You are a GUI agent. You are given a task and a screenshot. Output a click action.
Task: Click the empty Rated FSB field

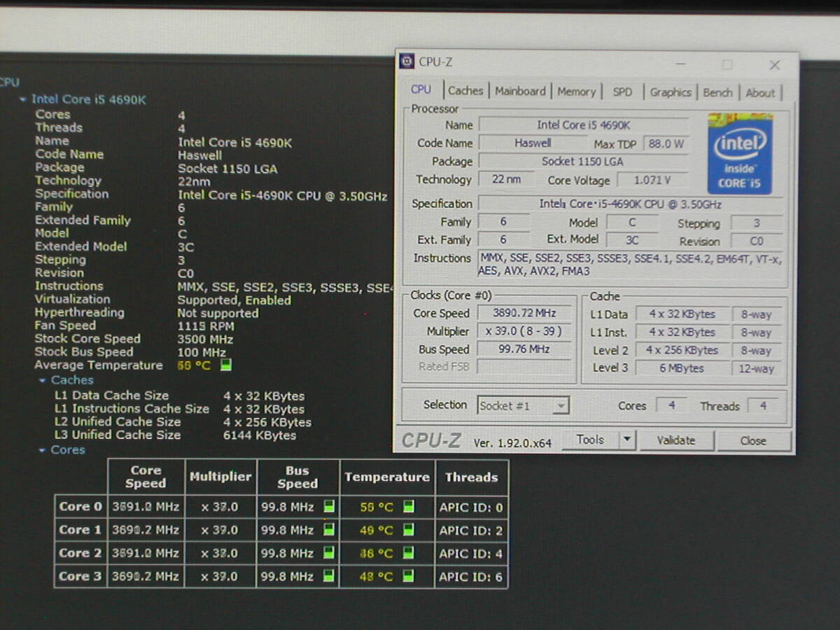tap(524, 367)
